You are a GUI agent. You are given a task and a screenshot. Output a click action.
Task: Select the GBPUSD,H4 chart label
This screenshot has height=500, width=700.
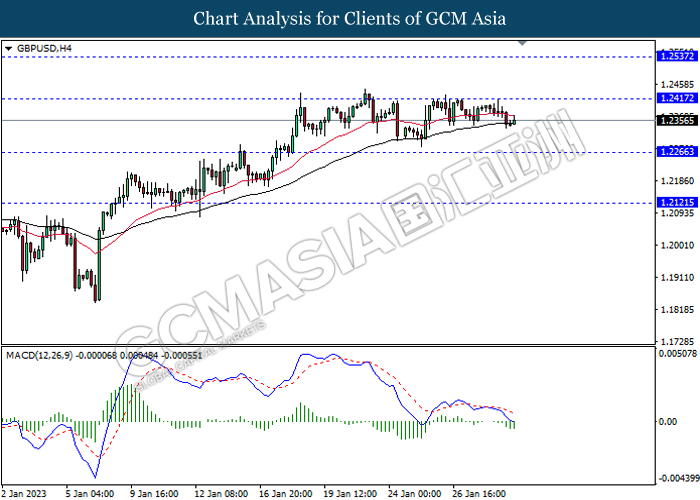click(44, 48)
